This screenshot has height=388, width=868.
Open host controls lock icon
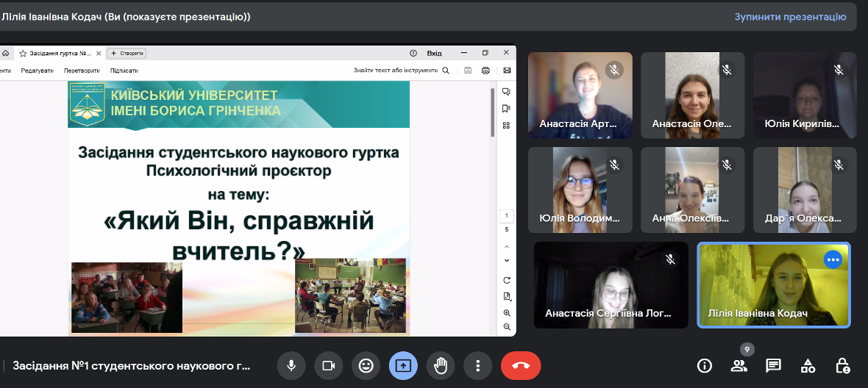pos(842,365)
